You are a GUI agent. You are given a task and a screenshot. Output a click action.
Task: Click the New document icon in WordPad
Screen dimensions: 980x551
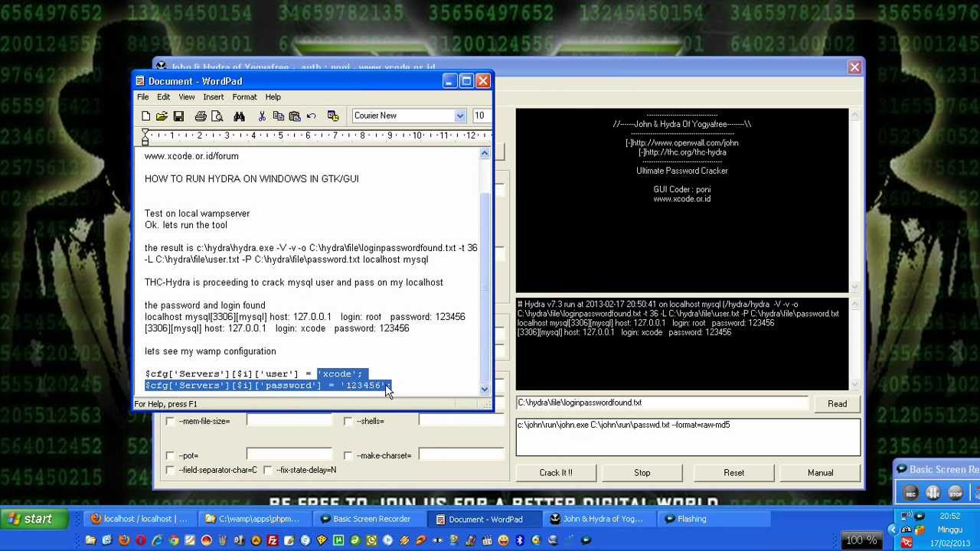pyautogui.click(x=145, y=116)
